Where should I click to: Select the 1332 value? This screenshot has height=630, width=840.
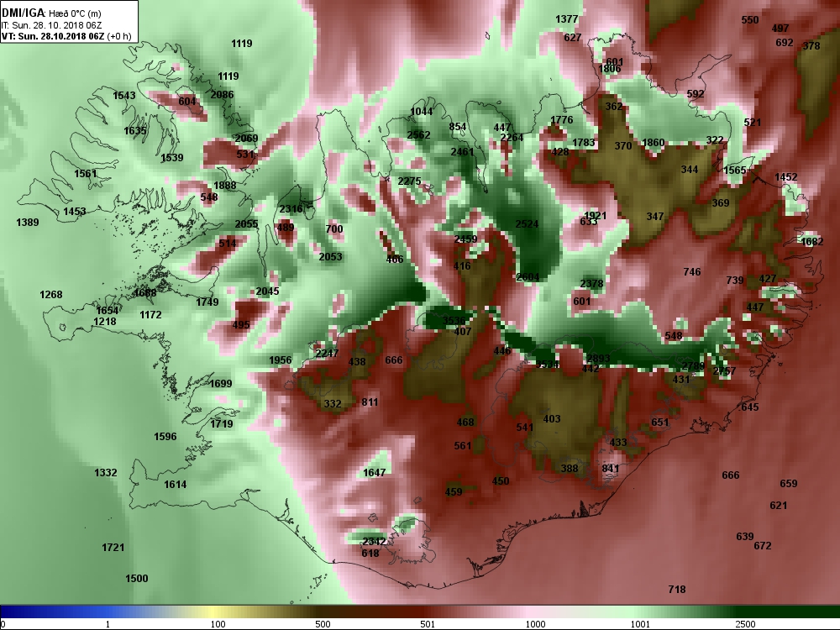click(106, 472)
